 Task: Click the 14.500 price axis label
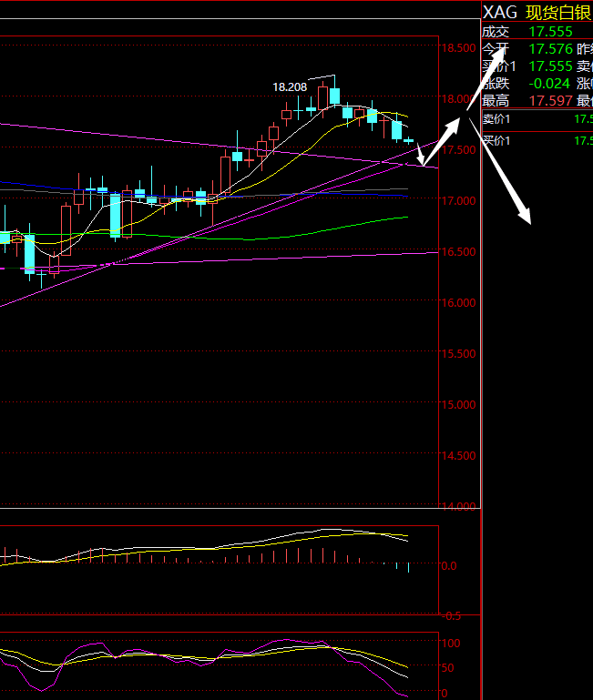(x=459, y=456)
